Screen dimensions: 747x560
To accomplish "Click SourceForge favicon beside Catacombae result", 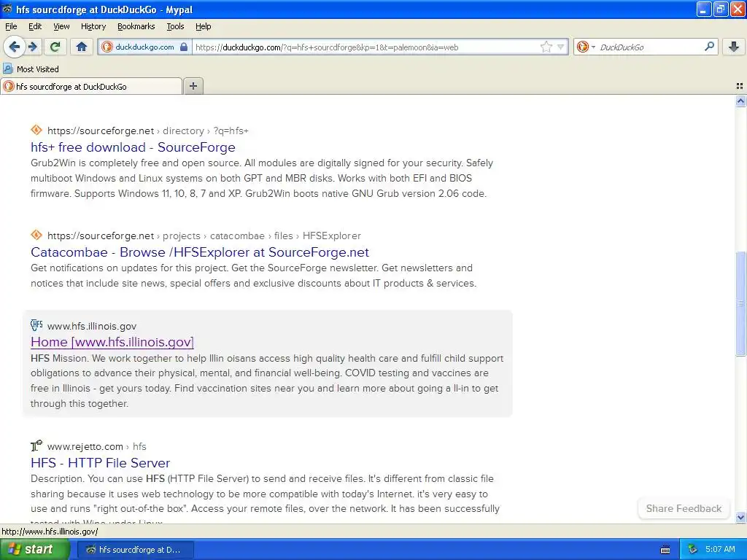I will tap(36, 235).
